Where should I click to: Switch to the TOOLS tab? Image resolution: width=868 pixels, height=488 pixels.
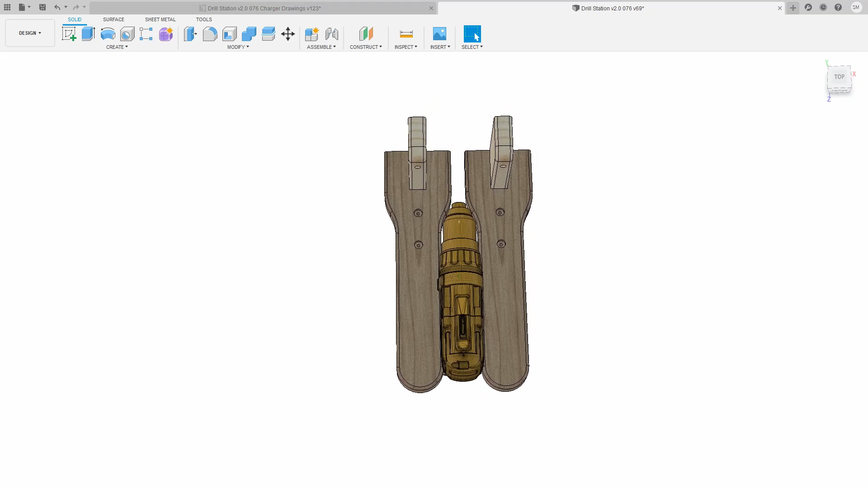(x=204, y=19)
